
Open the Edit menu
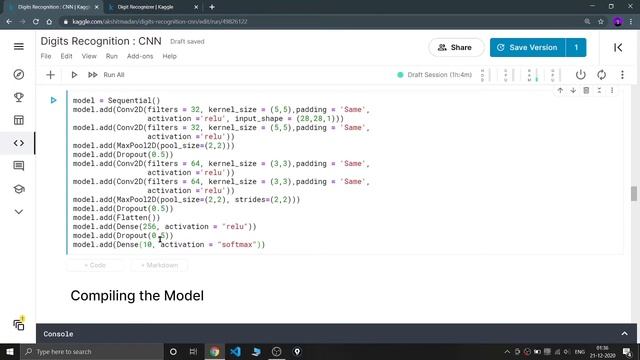tap(66, 56)
